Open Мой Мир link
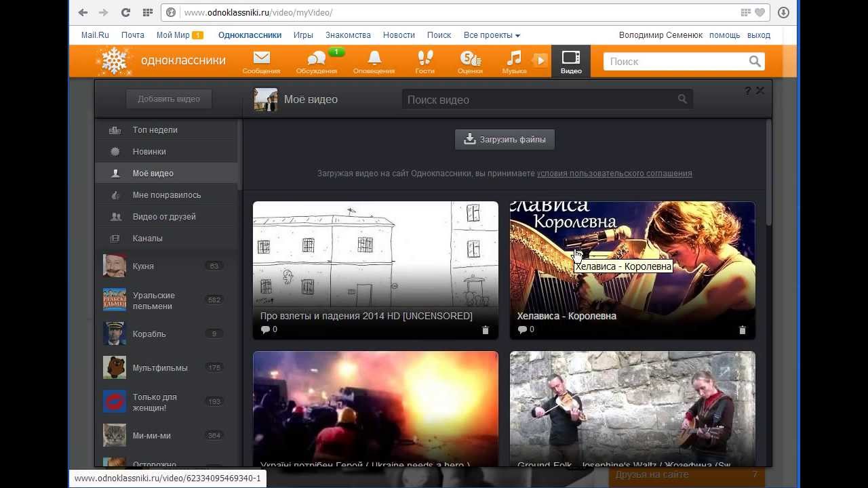Screen dimensions: 868x488 tap(173, 35)
